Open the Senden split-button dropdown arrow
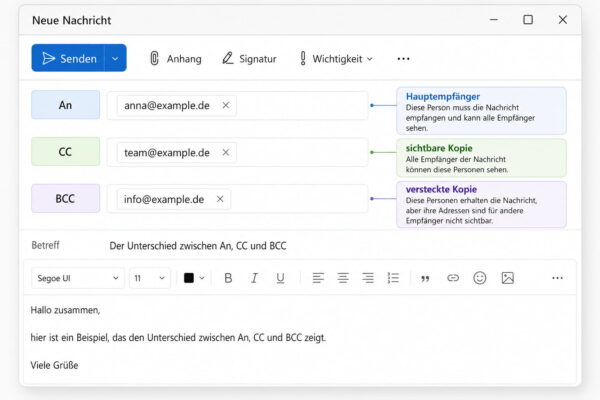The image size is (600, 400). 115,58
